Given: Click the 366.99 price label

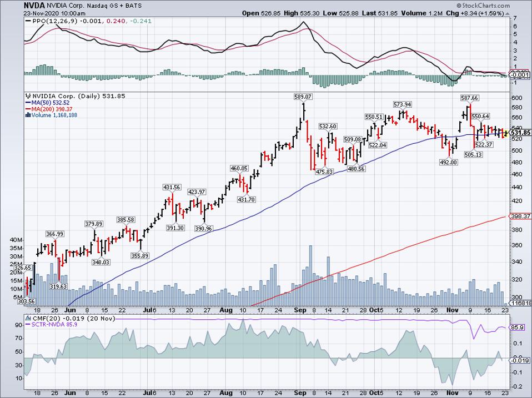Looking at the screenshot, I should coord(54,234).
